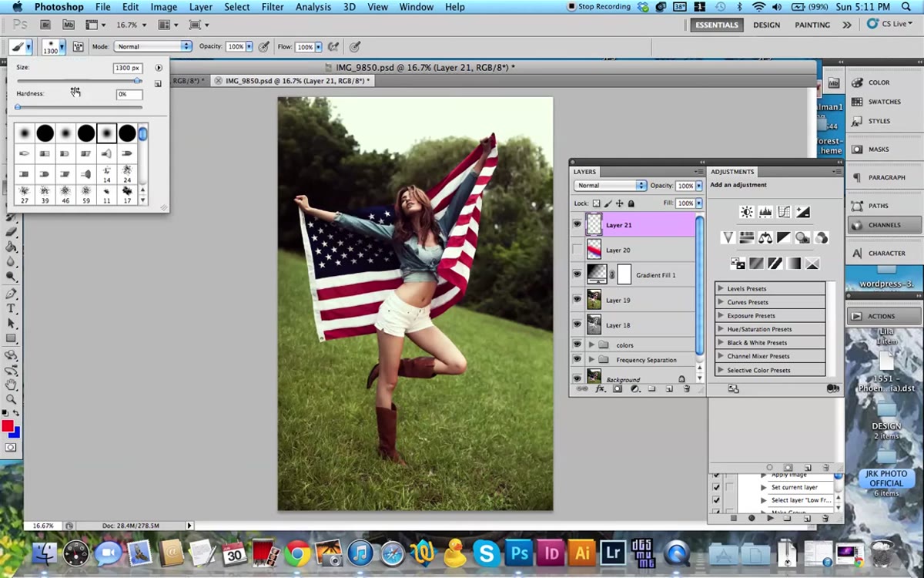The height and width of the screenshot is (578, 924).
Task: Open Lightroom in the Dock
Action: click(614, 553)
